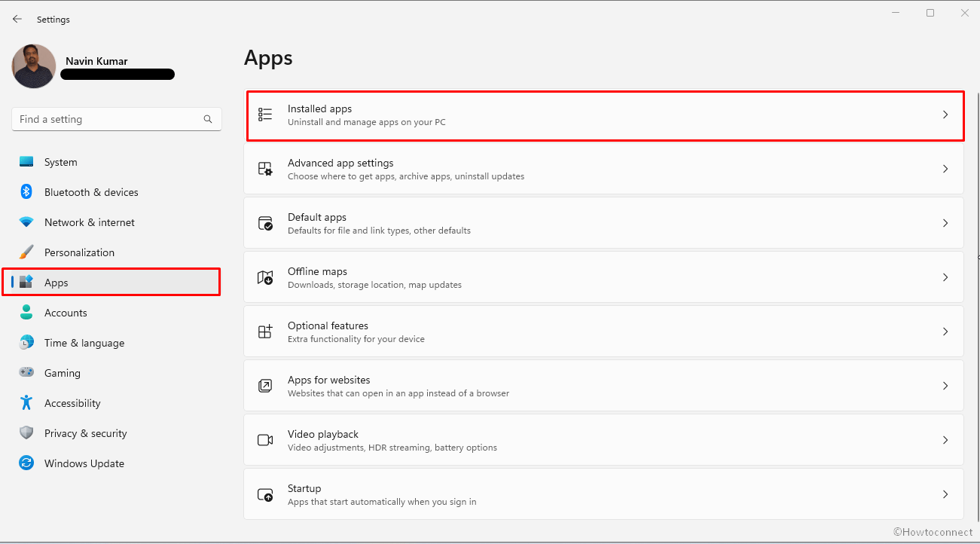Viewport: 980px width, 544px height.
Task: Click the user profile picture
Action: coord(34,66)
